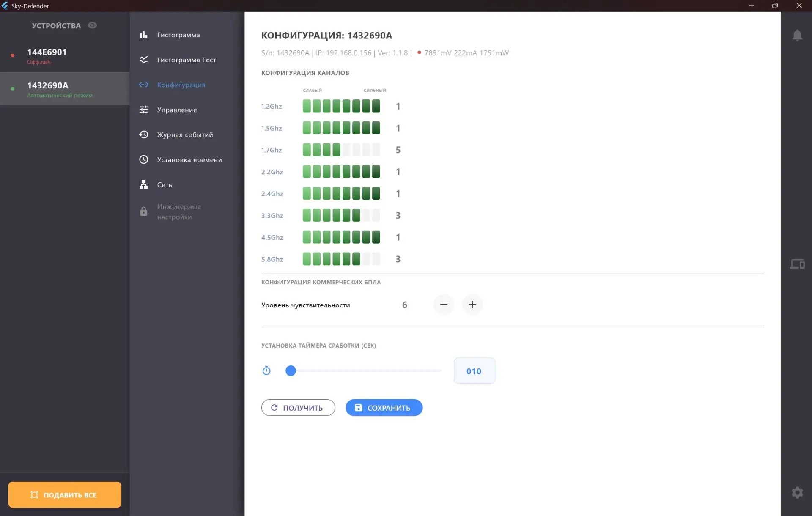The image size is (812, 516).
Task: Click last bar on 5.8Ghz channel
Action: pos(376,259)
